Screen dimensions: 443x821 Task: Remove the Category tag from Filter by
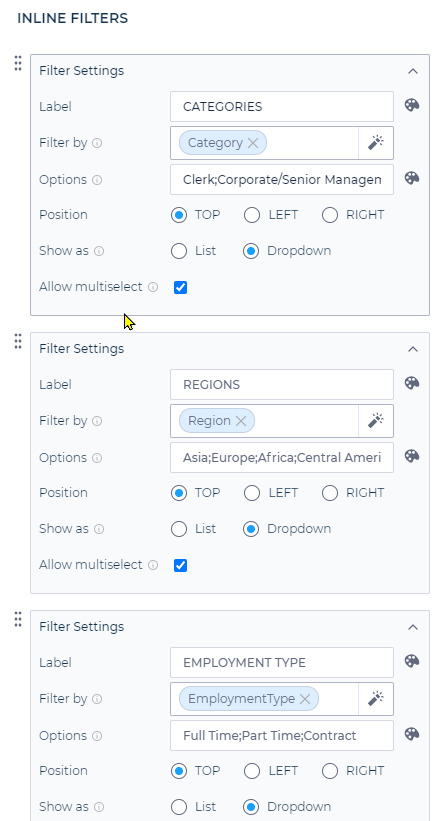[253, 143]
